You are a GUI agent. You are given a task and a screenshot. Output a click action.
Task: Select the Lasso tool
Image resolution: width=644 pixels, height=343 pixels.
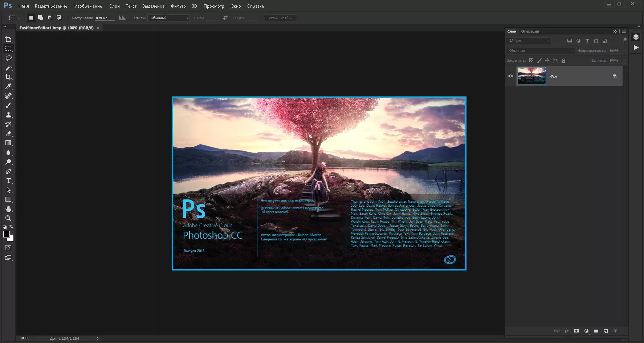[x=8, y=58]
